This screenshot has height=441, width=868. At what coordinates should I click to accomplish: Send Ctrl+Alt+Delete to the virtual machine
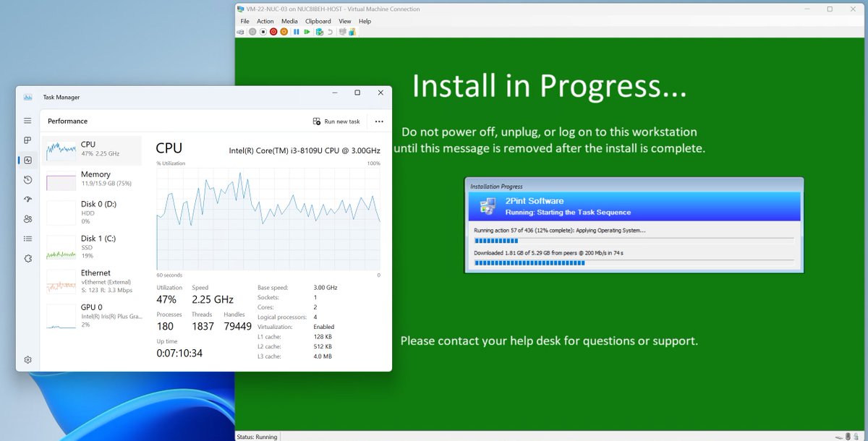click(x=240, y=31)
